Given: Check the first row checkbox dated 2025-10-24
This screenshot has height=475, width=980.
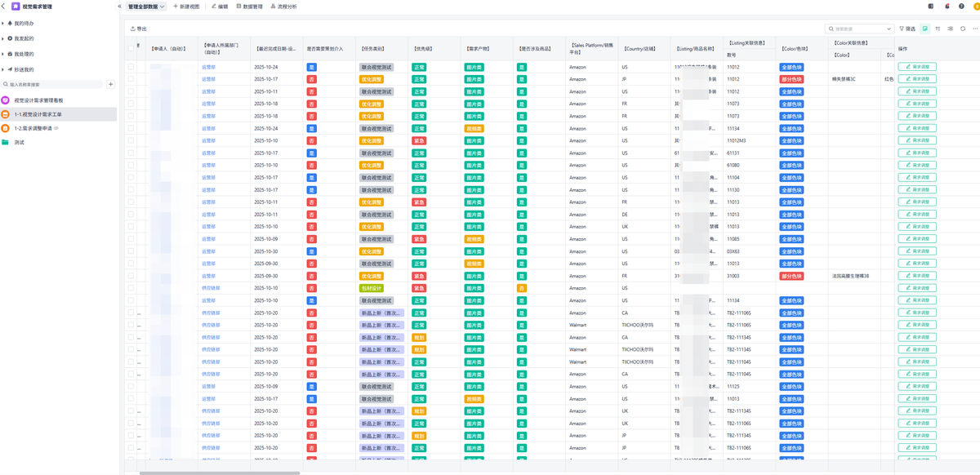Looking at the screenshot, I should [131, 67].
